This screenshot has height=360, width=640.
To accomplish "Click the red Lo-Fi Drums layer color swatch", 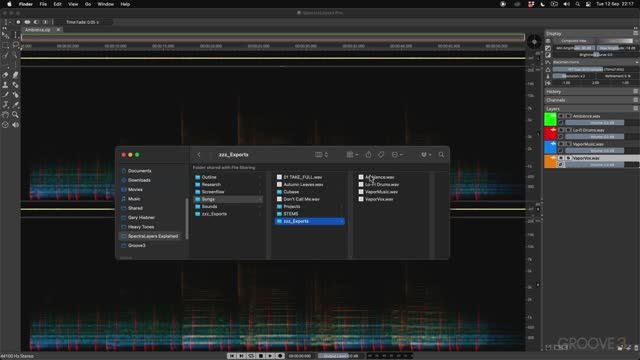I will tap(550, 133).
